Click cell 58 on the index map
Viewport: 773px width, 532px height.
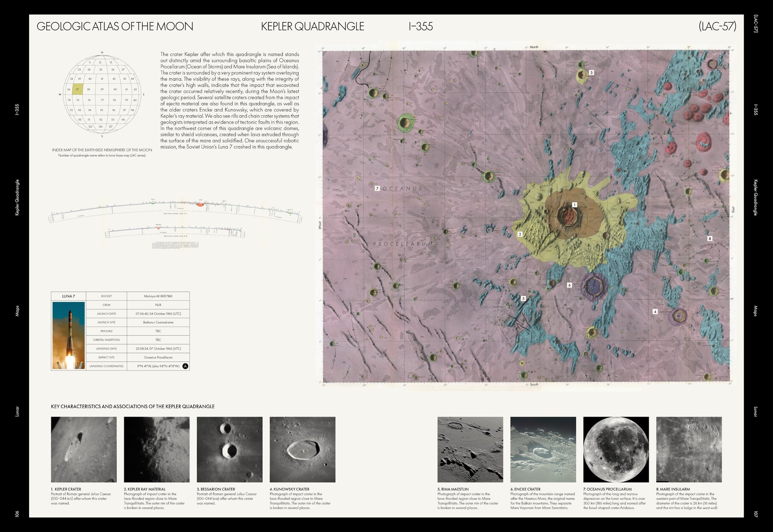point(89,89)
